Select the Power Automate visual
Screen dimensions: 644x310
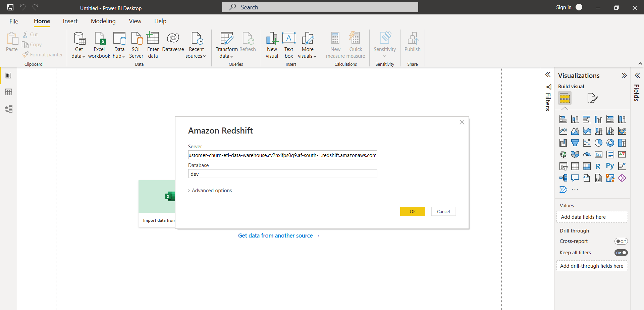[563, 190]
